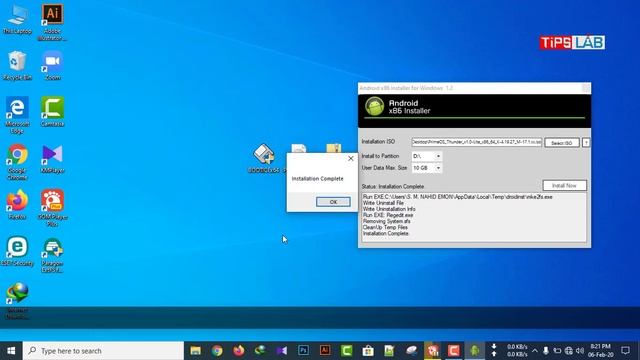This screenshot has height=360, width=640.
Task: Click the question mark help button
Action: click(x=586, y=143)
